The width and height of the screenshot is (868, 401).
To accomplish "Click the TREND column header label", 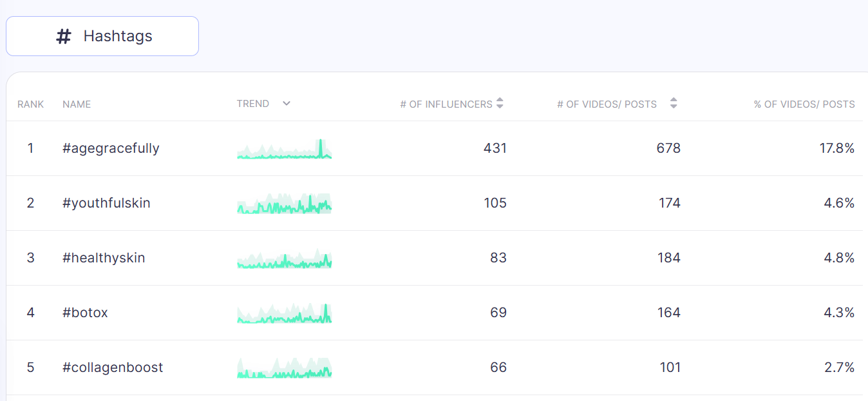I will point(253,103).
